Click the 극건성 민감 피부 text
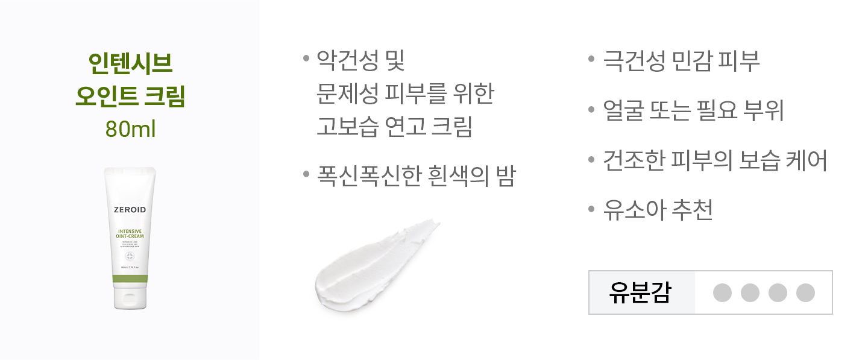 681,61
